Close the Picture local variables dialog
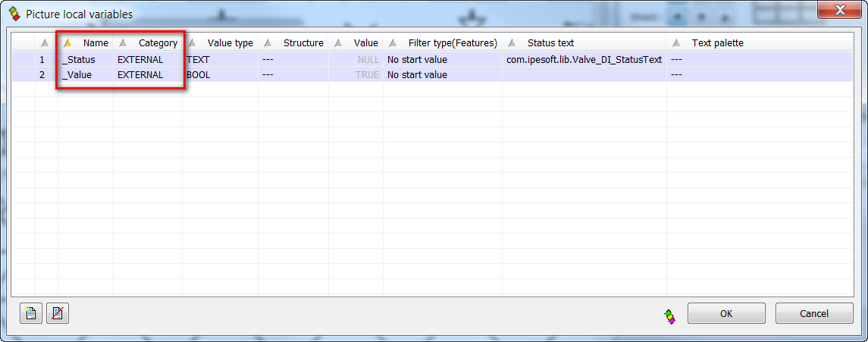 pos(840,10)
